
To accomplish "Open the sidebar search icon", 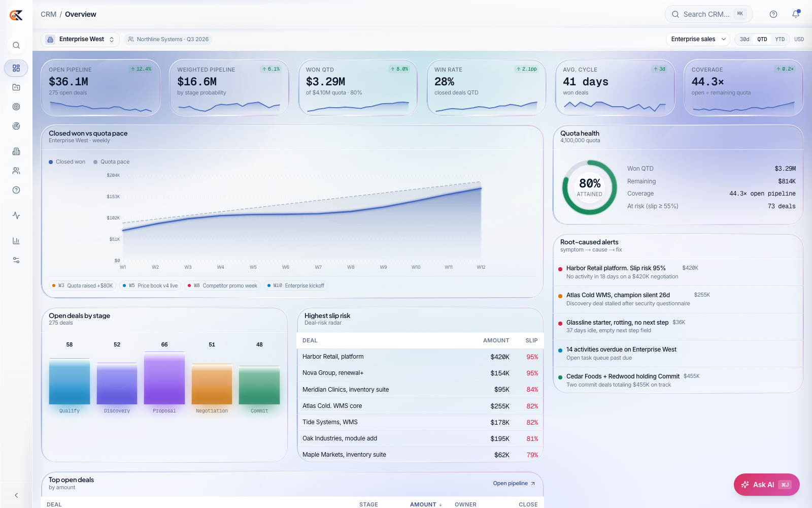I will point(16,45).
